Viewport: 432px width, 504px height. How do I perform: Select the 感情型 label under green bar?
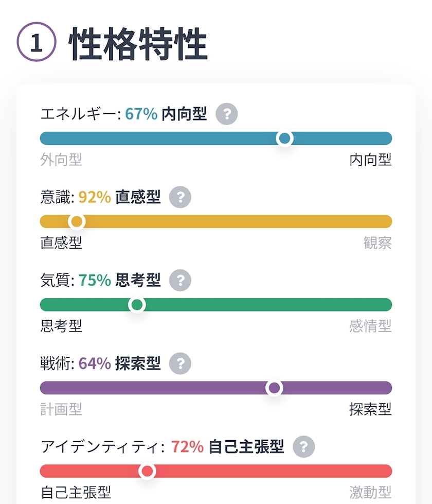click(x=371, y=326)
